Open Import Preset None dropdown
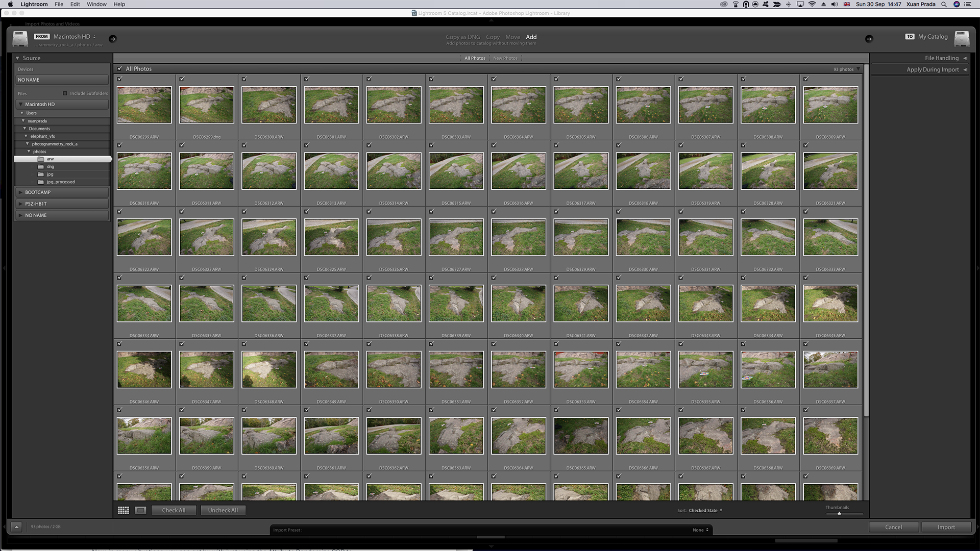Screen dimensions: 980x551 tap(701, 530)
